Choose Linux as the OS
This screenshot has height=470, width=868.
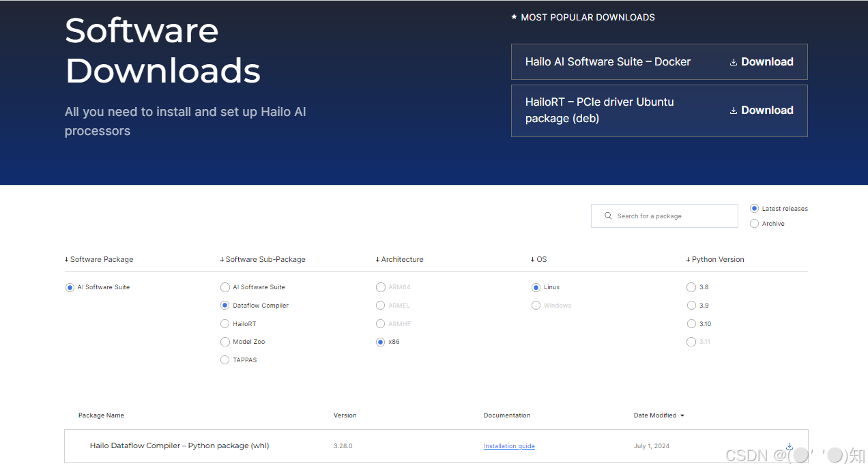click(x=536, y=288)
